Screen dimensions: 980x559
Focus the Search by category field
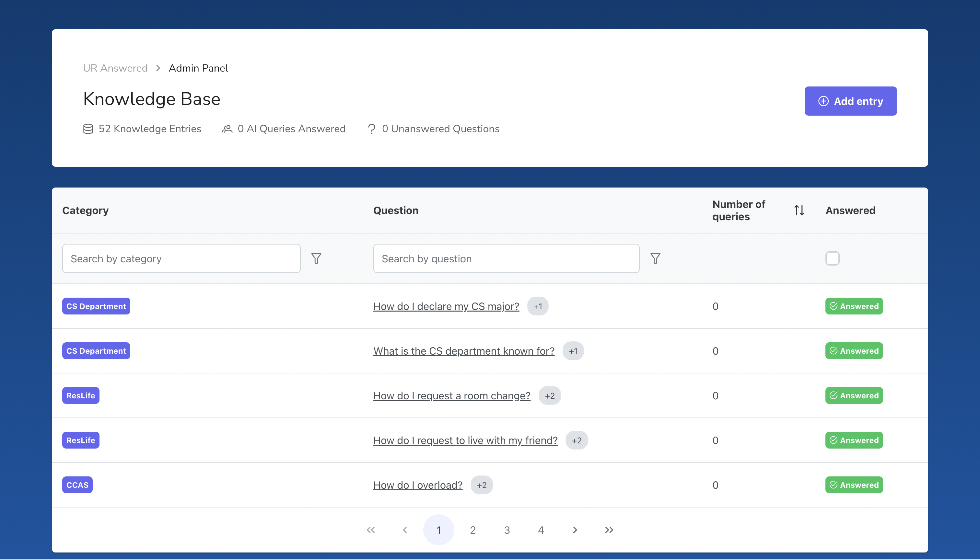click(181, 258)
